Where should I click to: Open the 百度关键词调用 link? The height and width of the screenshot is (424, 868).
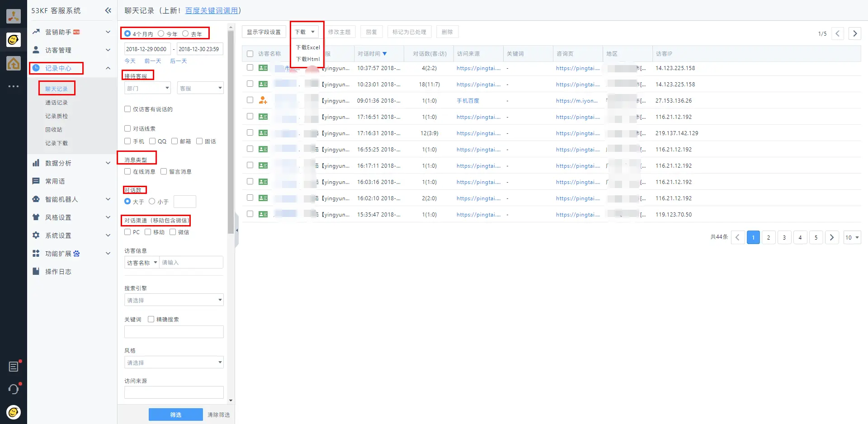pos(212,10)
